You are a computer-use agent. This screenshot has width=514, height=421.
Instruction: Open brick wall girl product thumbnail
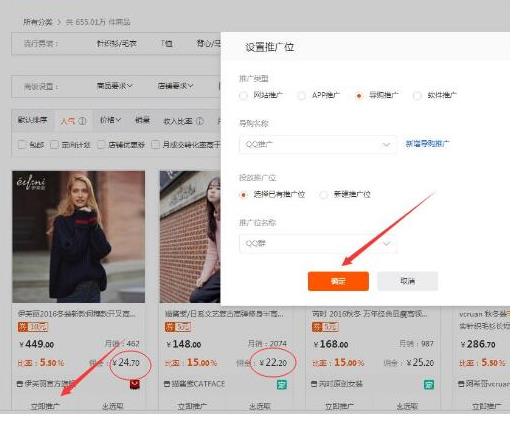[x=190, y=237]
